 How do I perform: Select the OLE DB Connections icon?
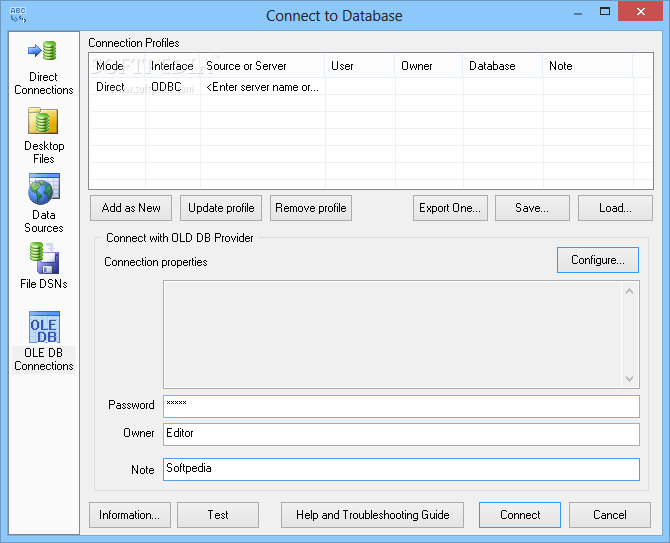pos(43,341)
